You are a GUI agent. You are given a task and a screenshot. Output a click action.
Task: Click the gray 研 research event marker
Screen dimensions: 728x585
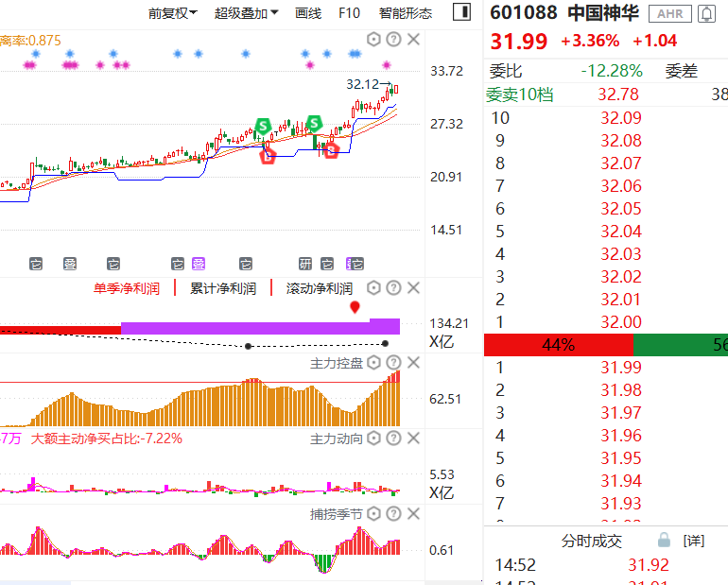[x=305, y=264]
